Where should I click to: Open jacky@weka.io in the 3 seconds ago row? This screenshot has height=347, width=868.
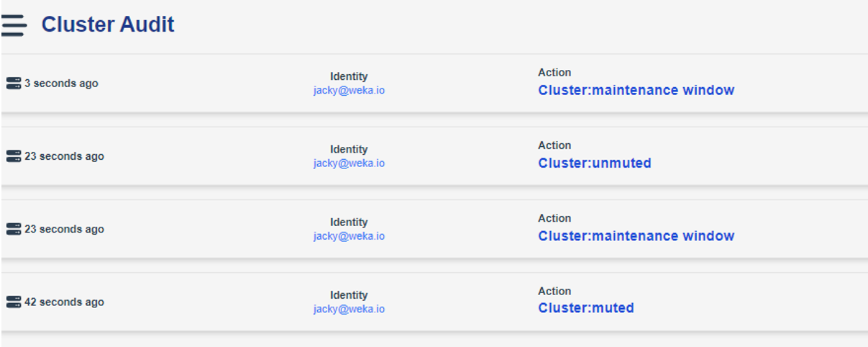[x=349, y=91]
